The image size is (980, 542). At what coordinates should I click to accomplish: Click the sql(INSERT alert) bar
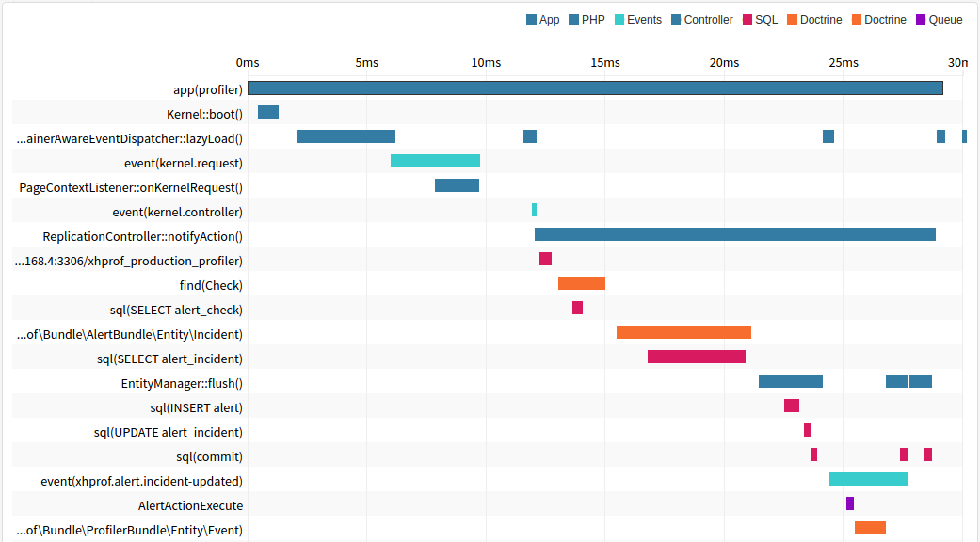(x=791, y=406)
